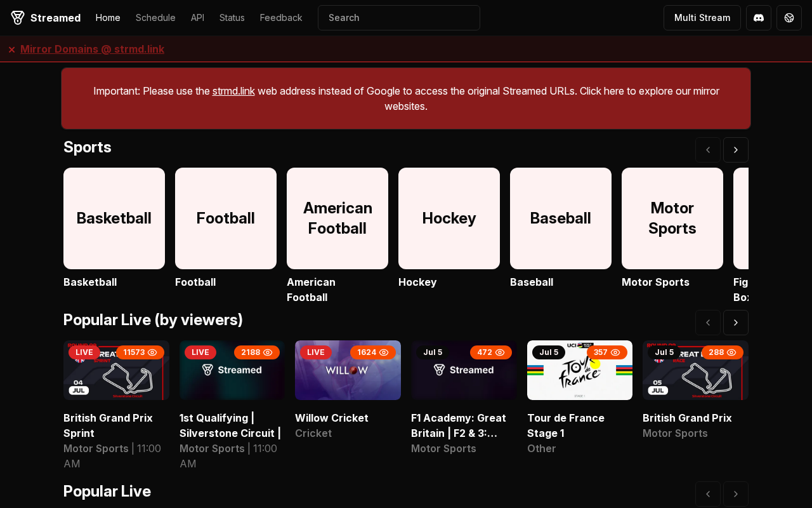
Task: Open the American Football sport card
Action: click(337, 218)
